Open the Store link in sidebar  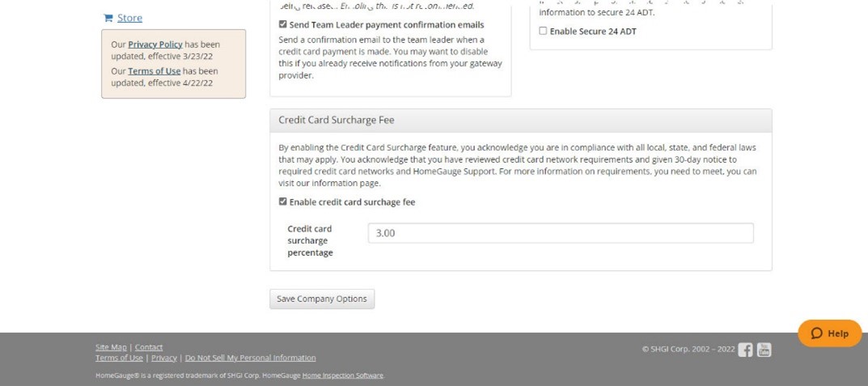[129, 18]
